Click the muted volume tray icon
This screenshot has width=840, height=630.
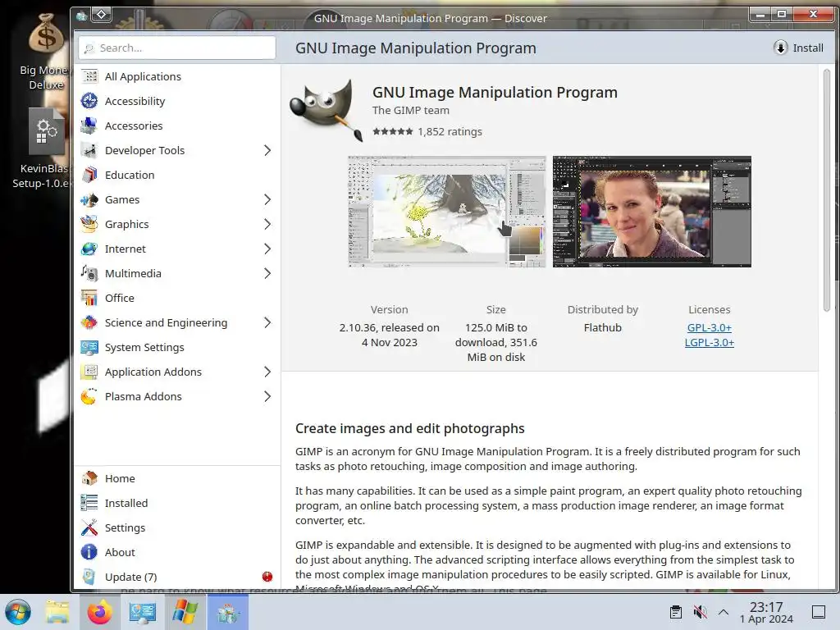pyautogui.click(x=700, y=612)
